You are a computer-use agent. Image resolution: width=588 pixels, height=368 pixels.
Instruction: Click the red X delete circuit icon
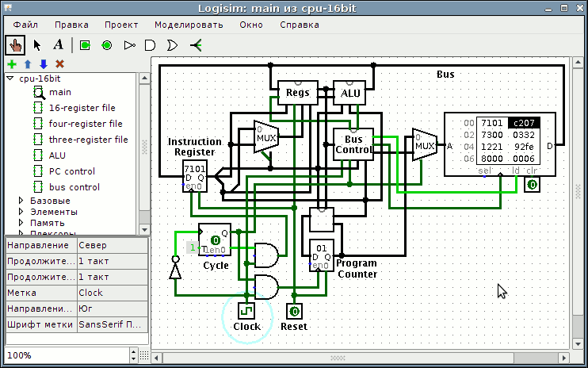[x=59, y=63]
